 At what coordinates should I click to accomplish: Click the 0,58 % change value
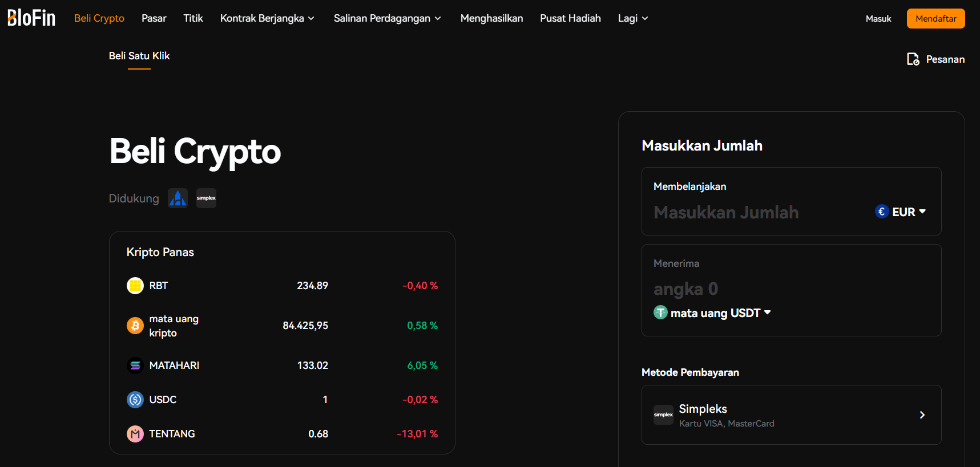422,326
